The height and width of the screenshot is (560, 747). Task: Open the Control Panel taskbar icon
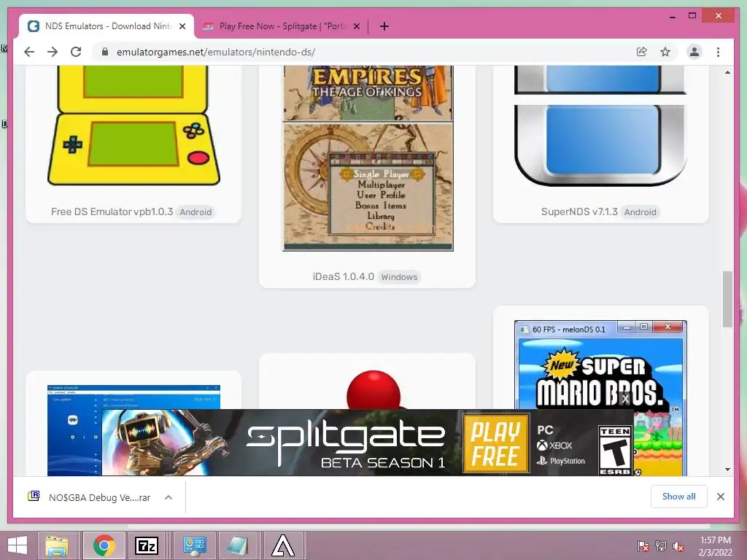click(x=194, y=545)
